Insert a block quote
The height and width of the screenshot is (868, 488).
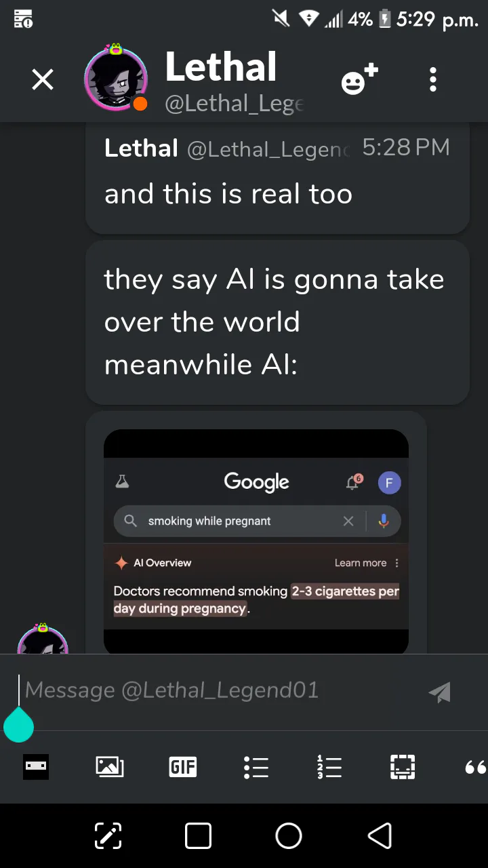476,767
